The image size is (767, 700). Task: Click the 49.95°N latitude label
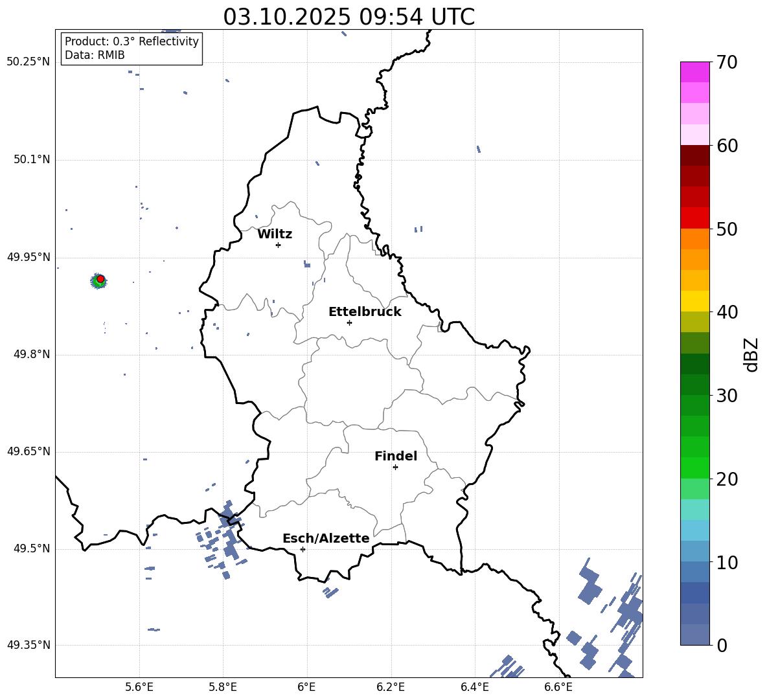29,257
